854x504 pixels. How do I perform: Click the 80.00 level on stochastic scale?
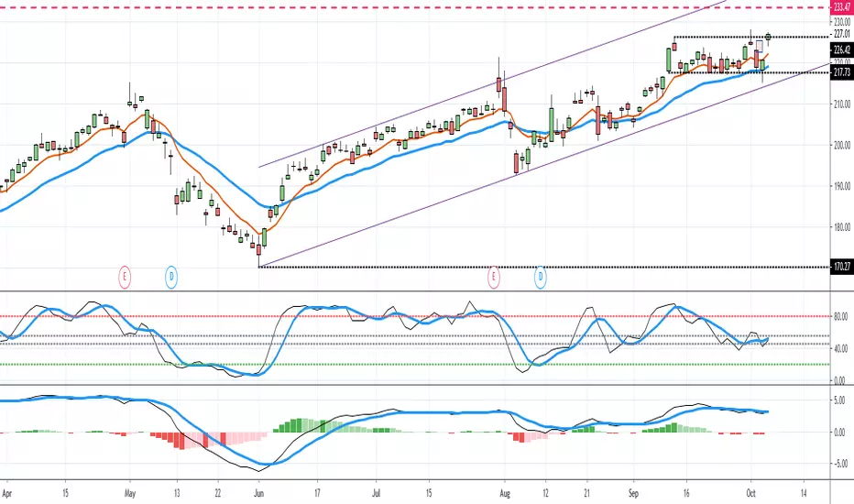click(x=840, y=316)
